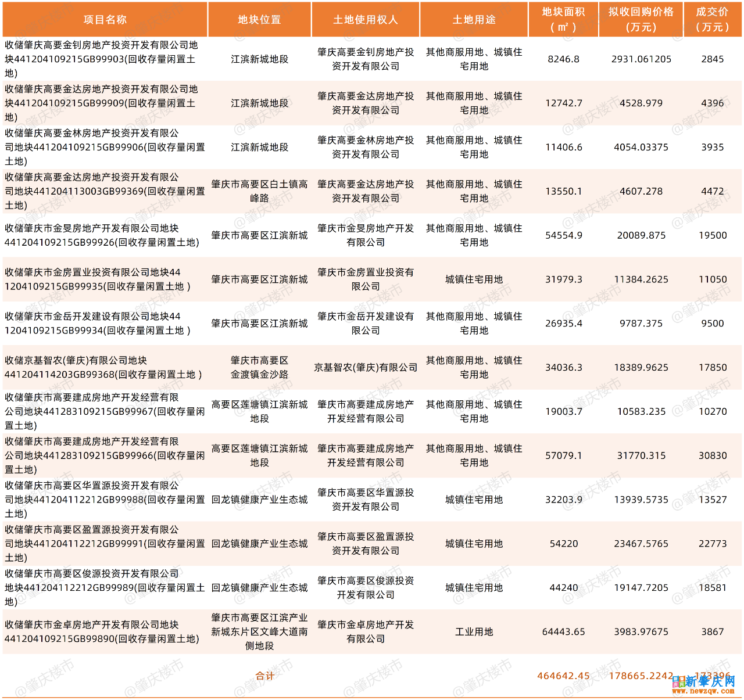The image size is (744, 700).
Task: Click the 成交价 column header
Action: point(712,20)
